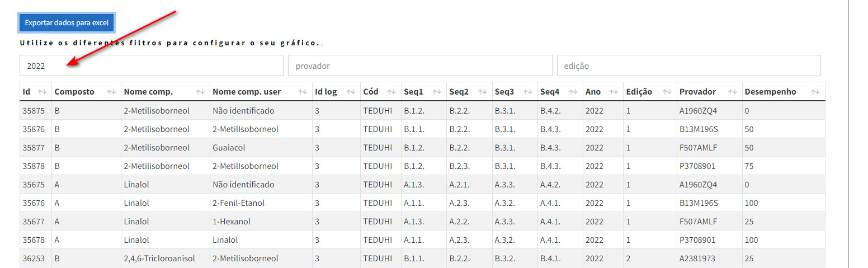Sort by Ano column arrows
Image resolution: width=868 pixels, height=268 pixels.
(x=614, y=92)
